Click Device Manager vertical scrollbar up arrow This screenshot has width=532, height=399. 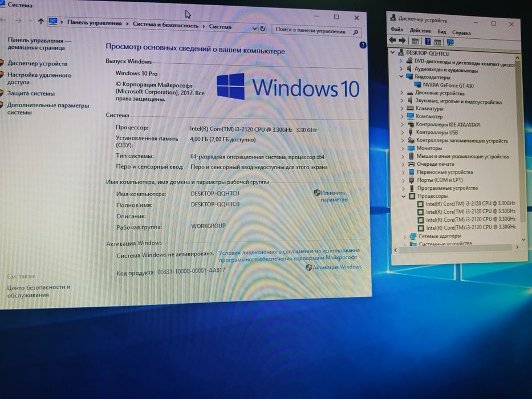point(517,58)
